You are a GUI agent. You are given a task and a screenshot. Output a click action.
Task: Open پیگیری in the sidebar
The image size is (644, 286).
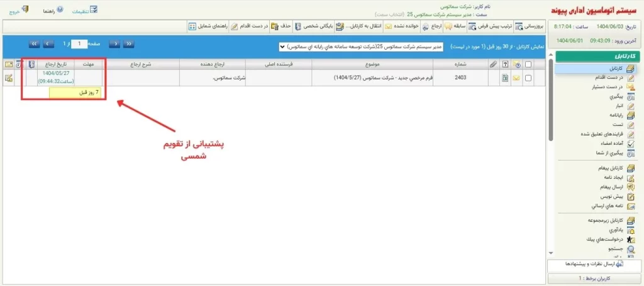click(x=622, y=97)
